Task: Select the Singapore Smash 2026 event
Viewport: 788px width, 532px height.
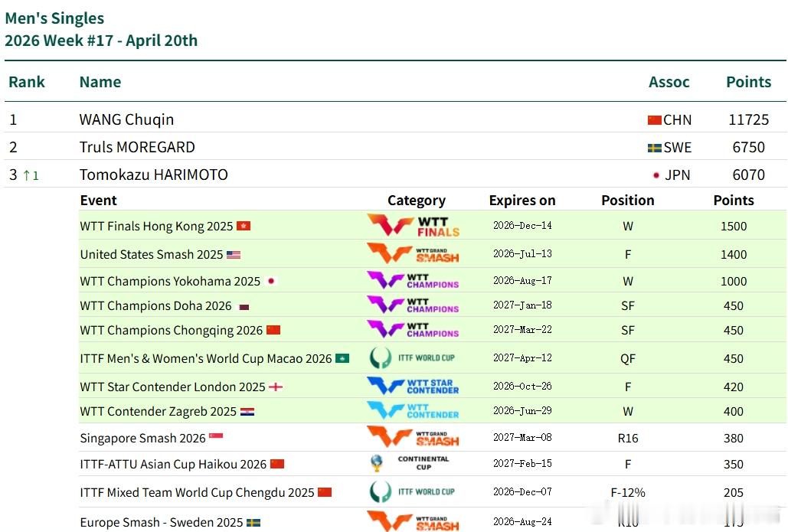Action: (x=142, y=438)
